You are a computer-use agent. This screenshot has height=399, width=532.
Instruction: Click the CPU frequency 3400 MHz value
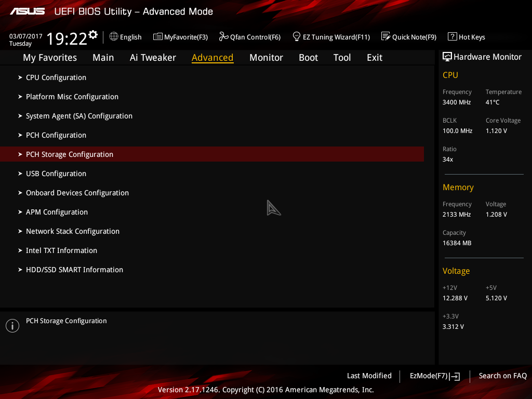[x=456, y=102]
